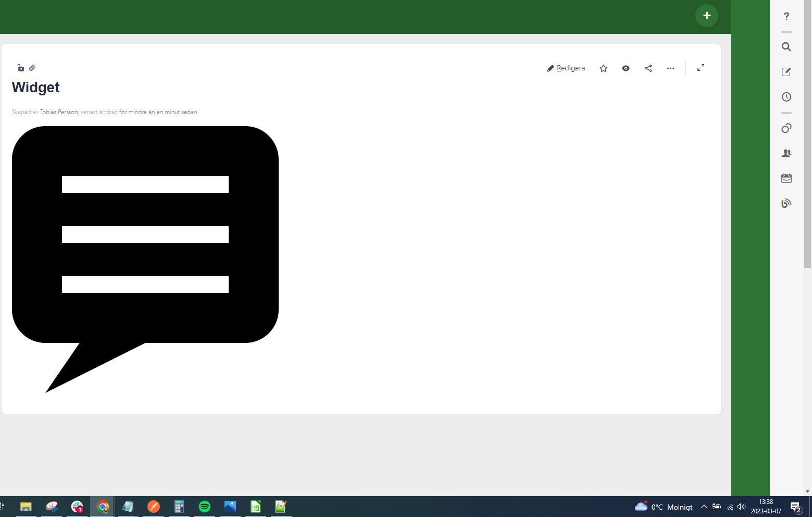Open Snipping Tool from the taskbar
Screen dimensions: 812x517
pyautogui.click(x=52, y=507)
